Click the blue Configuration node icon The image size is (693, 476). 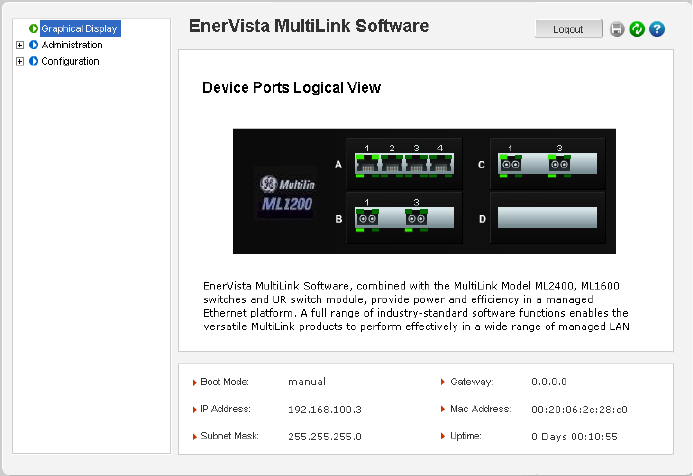coord(33,61)
